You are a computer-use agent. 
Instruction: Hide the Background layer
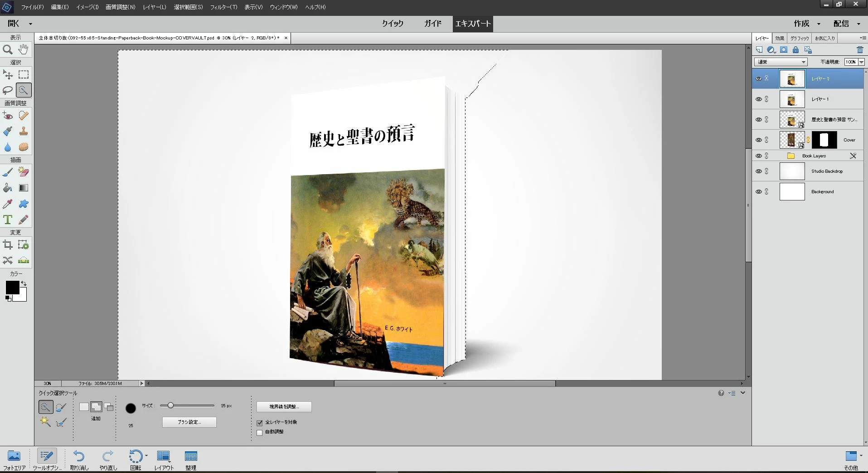click(x=758, y=191)
